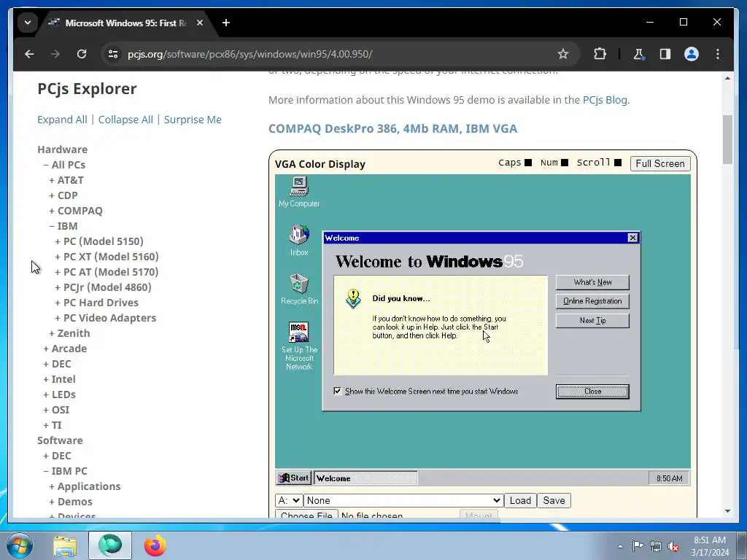
Task: Open the A: drive dropdown
Action: coord(289,500)
